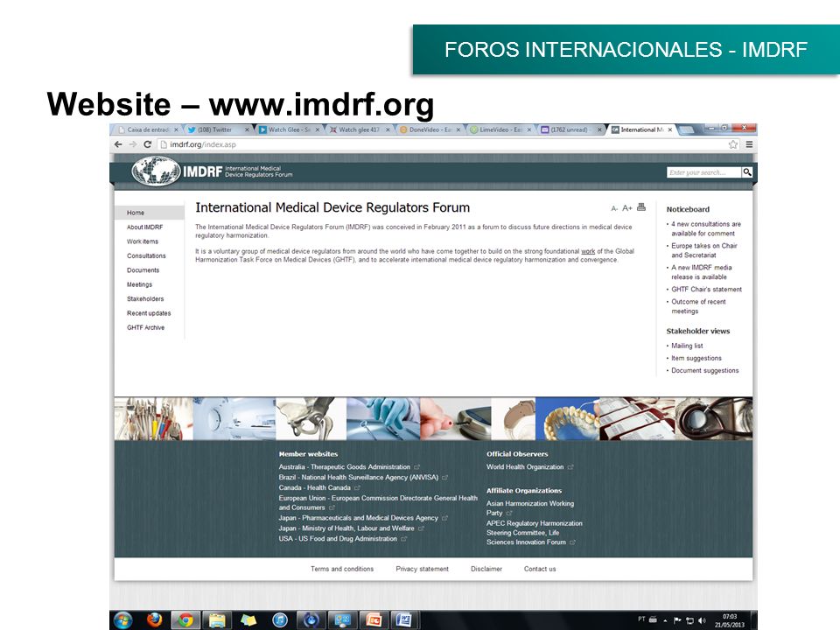This screenshot has height=630, width=840.
Task: Reload the page with refresh icon
Action: pos(147,144)
